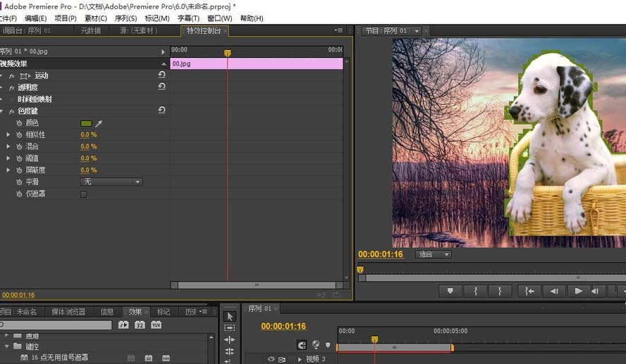Open the 适合 zoom level dropdown
Screen dimensions: 626x364
pos(433,255)
